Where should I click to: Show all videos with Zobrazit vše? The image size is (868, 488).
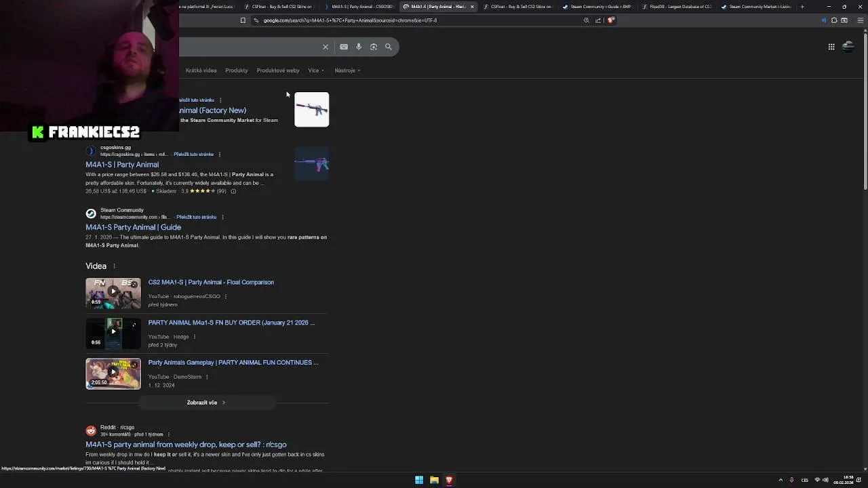(x=207, y=403)
